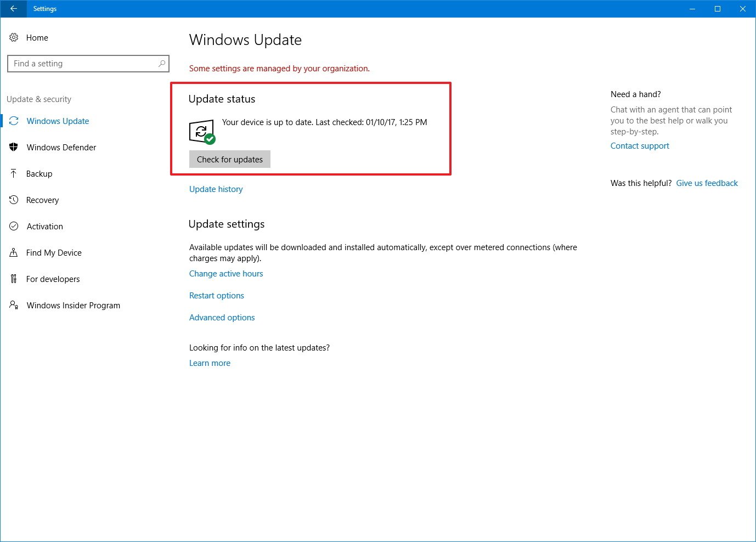This screenshot has width=756, height=542.
Task: Open the Windows Defender section
Action: 61,147
